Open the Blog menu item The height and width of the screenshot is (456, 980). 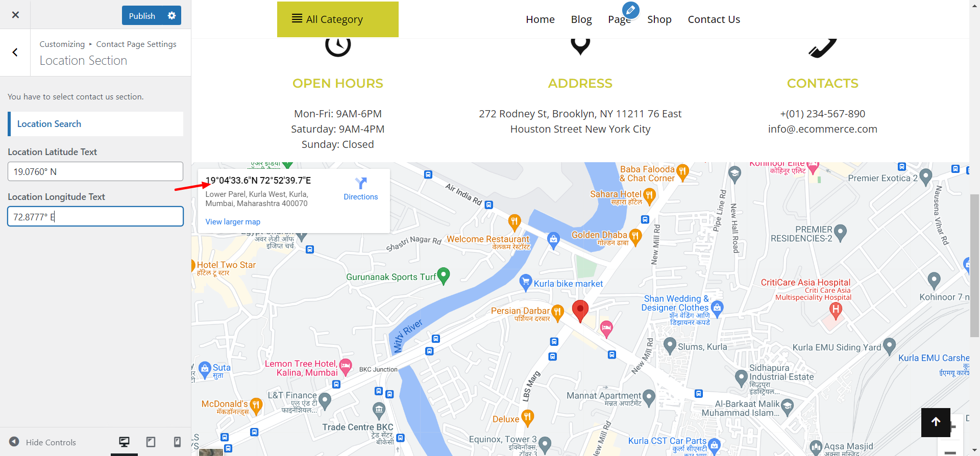(581, 19)
